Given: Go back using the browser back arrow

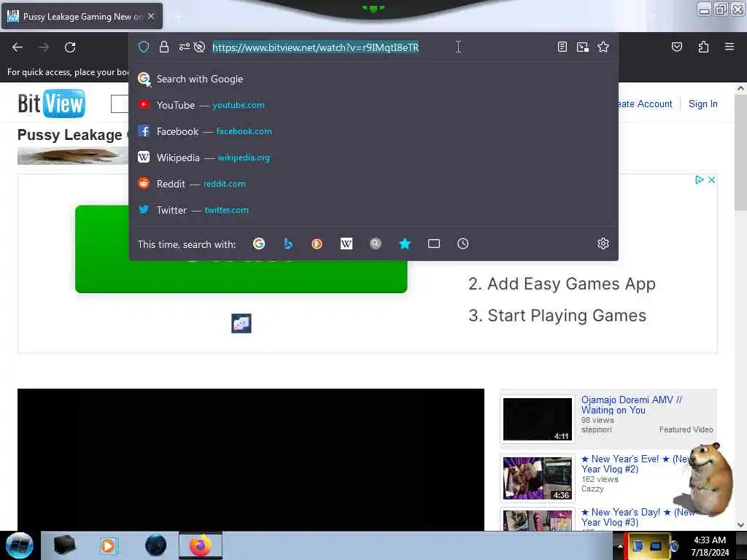Looking at the screenshot, I should tap(18, 47).
